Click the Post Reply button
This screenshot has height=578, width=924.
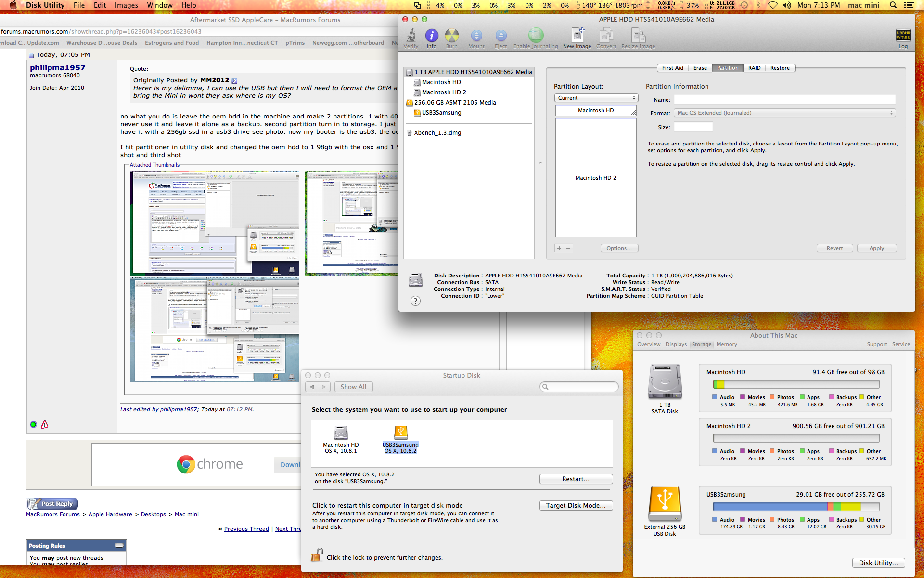pyautogui.click(x=52, y=504)
